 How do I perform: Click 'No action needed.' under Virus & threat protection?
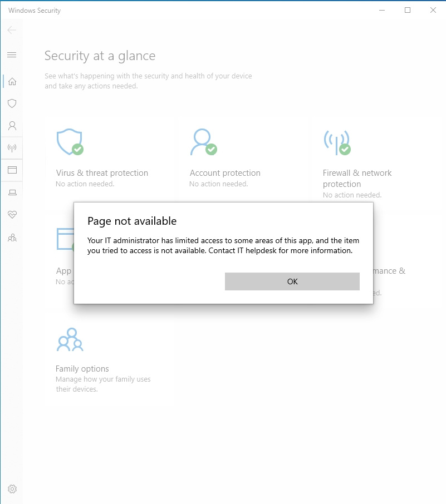click(85, 184)
